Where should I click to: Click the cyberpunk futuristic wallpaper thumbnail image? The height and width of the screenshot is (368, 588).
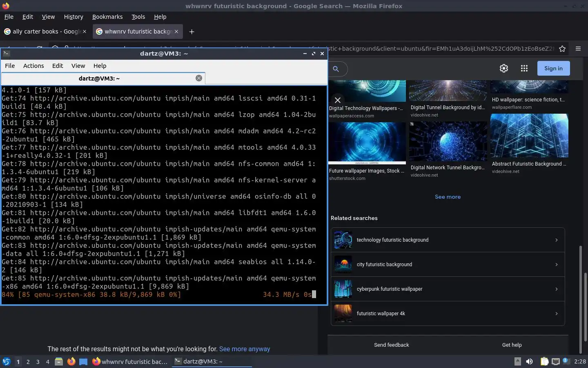[x=343, y=289]
